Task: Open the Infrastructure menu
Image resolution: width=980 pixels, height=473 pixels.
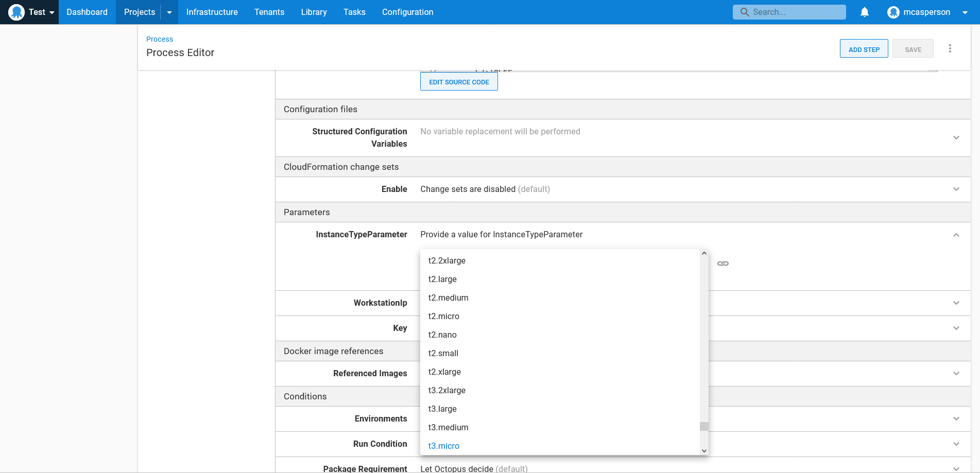Action: click(x=212, y=12)
